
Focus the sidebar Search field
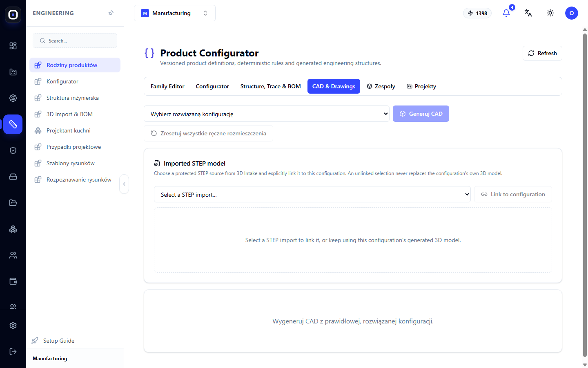pyautogui.click(x=75, y=40)
